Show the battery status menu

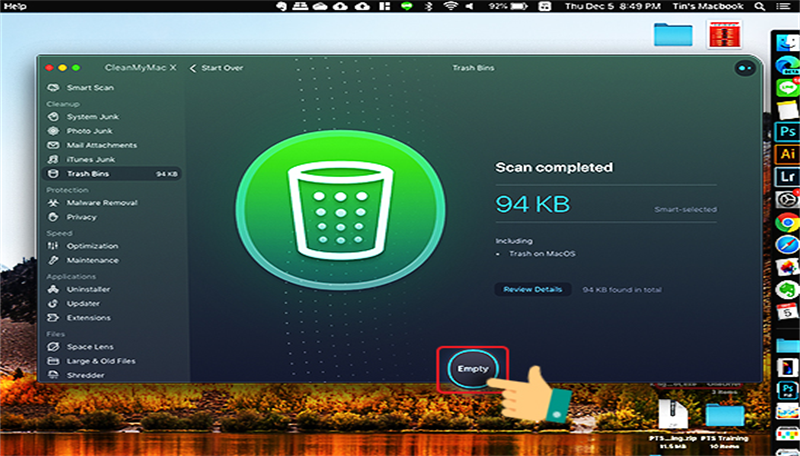pos(508,6)
